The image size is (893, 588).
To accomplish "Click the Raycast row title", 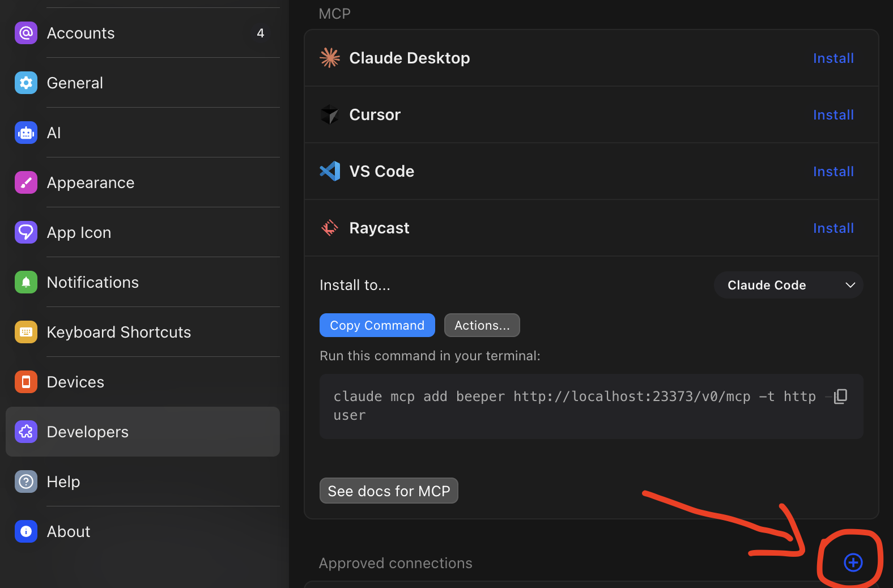I will coord(380,228).
